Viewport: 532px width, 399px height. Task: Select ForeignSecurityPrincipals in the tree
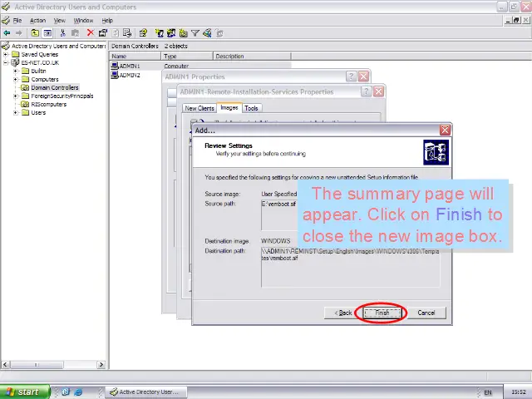pyautogui.click(x=62, y=96)
